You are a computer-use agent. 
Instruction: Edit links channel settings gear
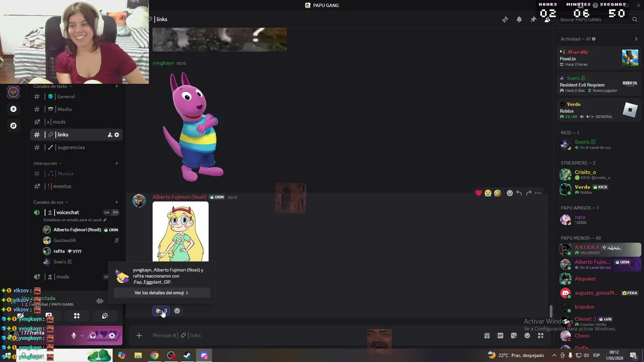(117, 135)
